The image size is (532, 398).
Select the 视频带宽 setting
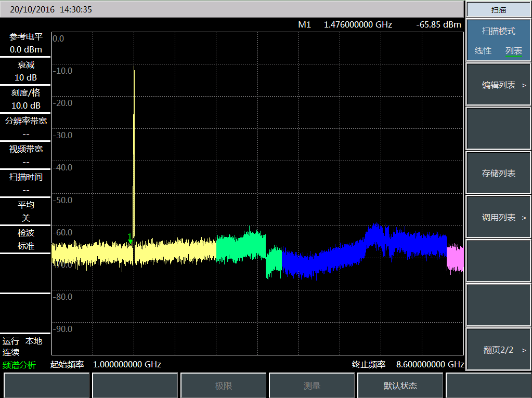pyautogui.click(x=25, y=155)
